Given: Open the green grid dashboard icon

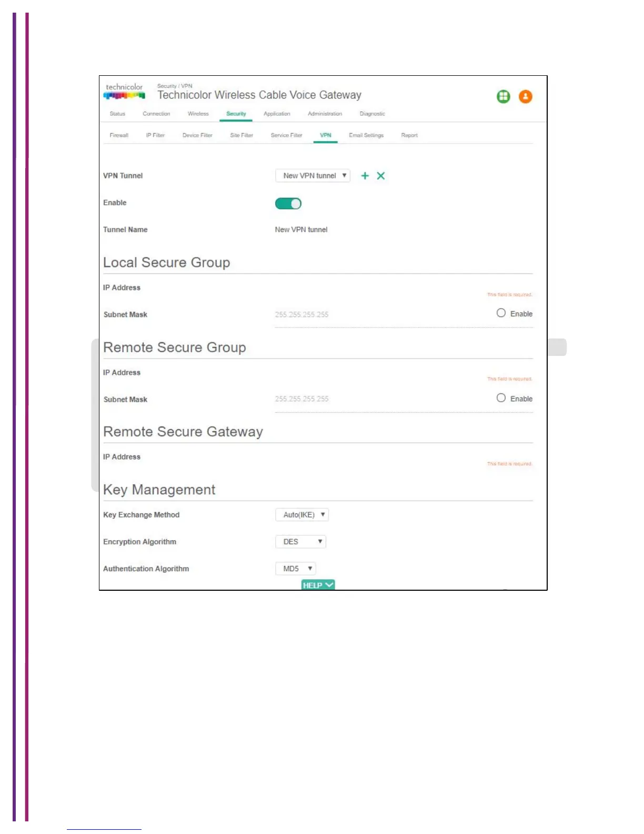Looking at the screenshot, I should pyautogui.click(x=504, y=96).
